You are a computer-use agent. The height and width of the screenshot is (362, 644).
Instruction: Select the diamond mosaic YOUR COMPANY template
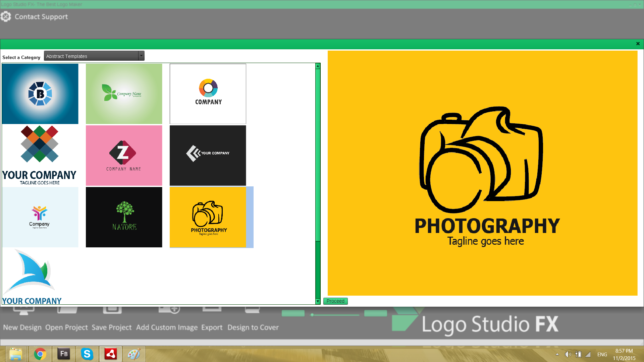pos(40,155)
